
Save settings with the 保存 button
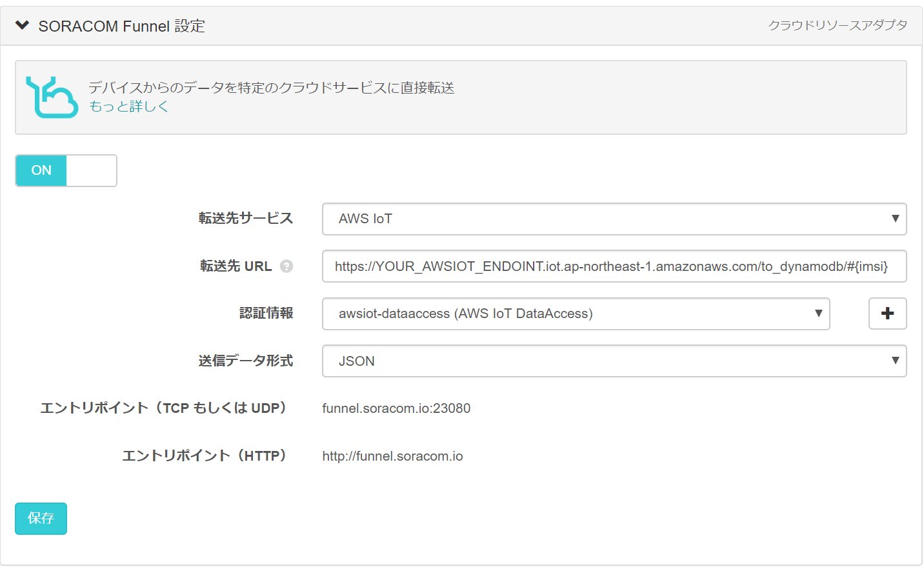point(41,518)
